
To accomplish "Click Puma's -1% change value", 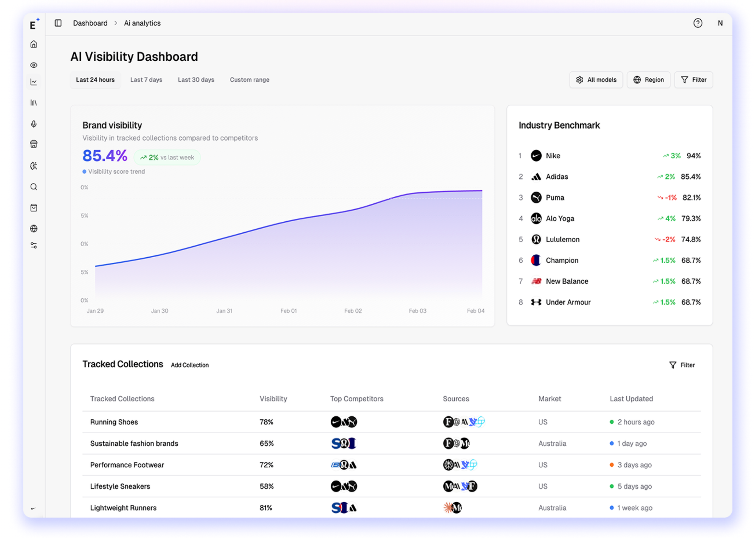I will [x=667, y=198].
